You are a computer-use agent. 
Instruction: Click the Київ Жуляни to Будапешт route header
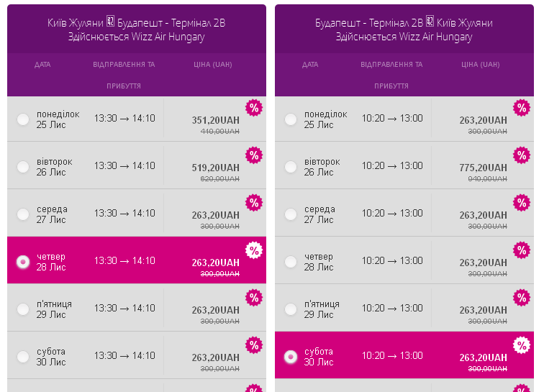(137, 29)
